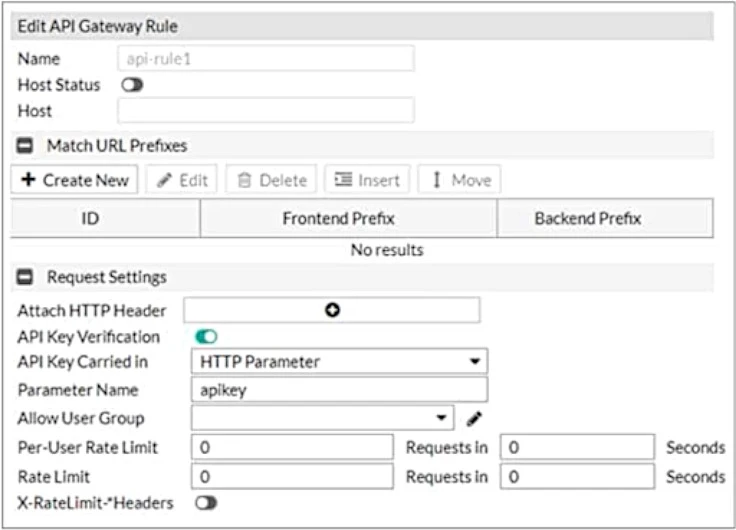
Task: Enable the Host Status toggle
Action: tap(132, 85)
